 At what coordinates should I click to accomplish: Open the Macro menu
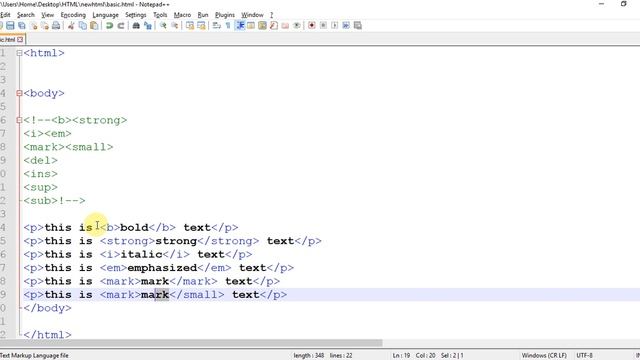click(x=182, y=15)
